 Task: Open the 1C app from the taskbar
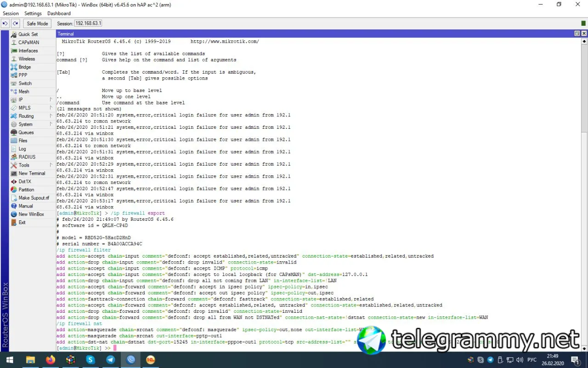151,360
